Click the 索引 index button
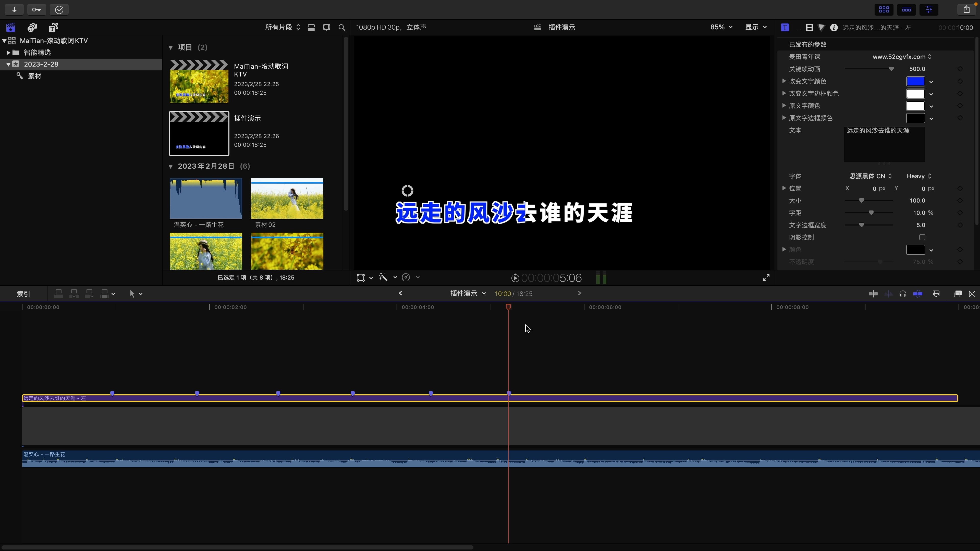This screenshot has height=551, width=980. tap(23, 294)
